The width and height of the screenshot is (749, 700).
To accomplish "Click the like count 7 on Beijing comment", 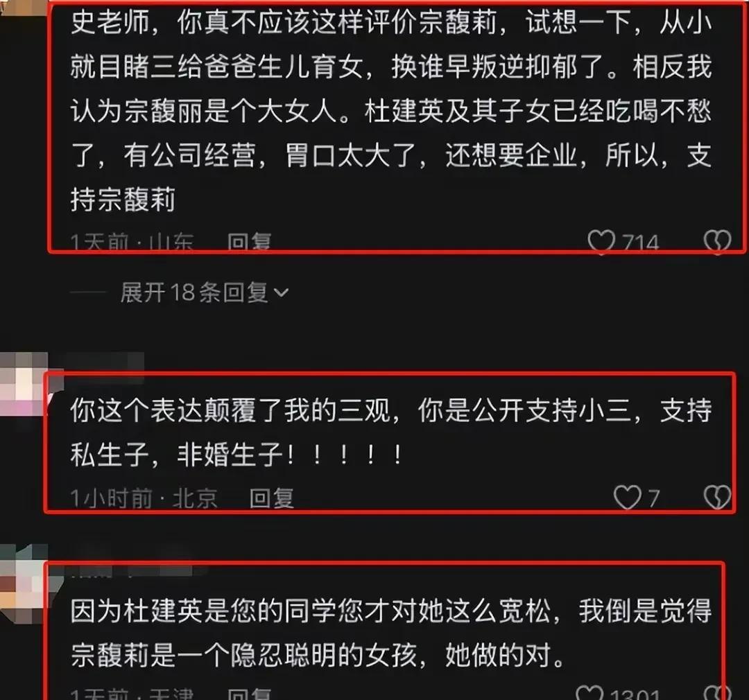I will coord(654,498).
